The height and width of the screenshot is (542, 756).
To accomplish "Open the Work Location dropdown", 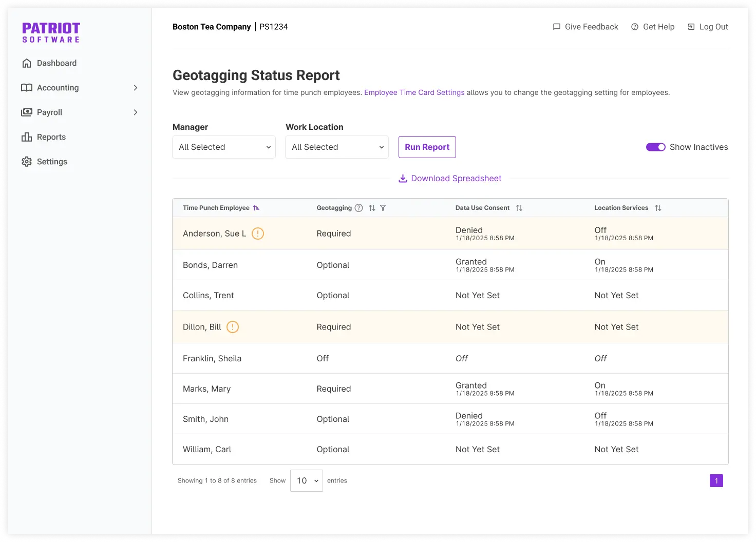I will click(337, 147).
